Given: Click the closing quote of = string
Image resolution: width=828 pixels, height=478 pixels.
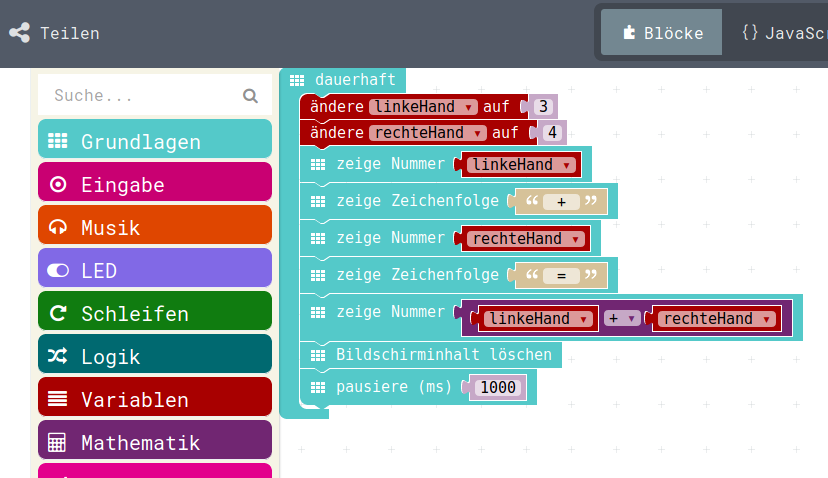Looking at the screenshot, I should 591,275.
